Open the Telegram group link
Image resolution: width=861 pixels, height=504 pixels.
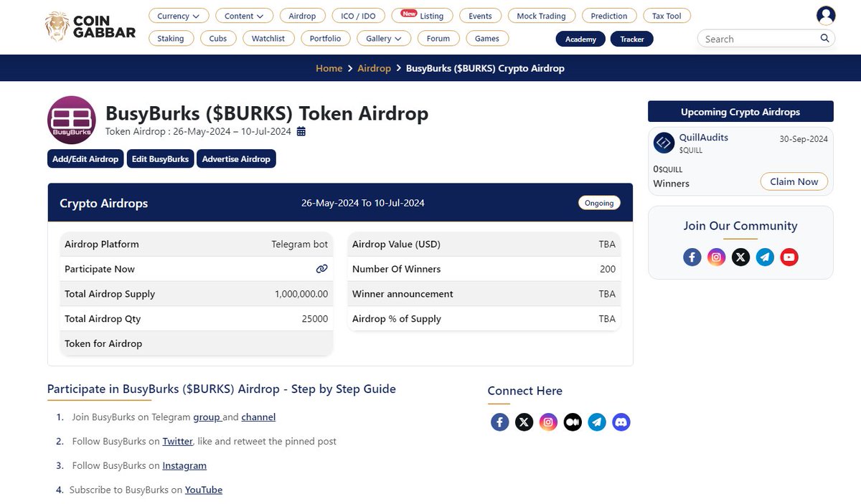point(207,417)
